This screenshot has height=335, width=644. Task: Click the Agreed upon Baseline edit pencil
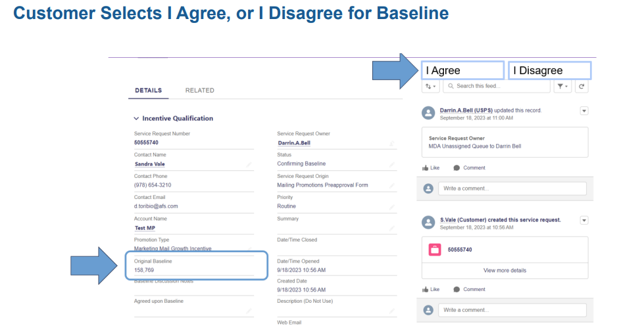point(249,311)
